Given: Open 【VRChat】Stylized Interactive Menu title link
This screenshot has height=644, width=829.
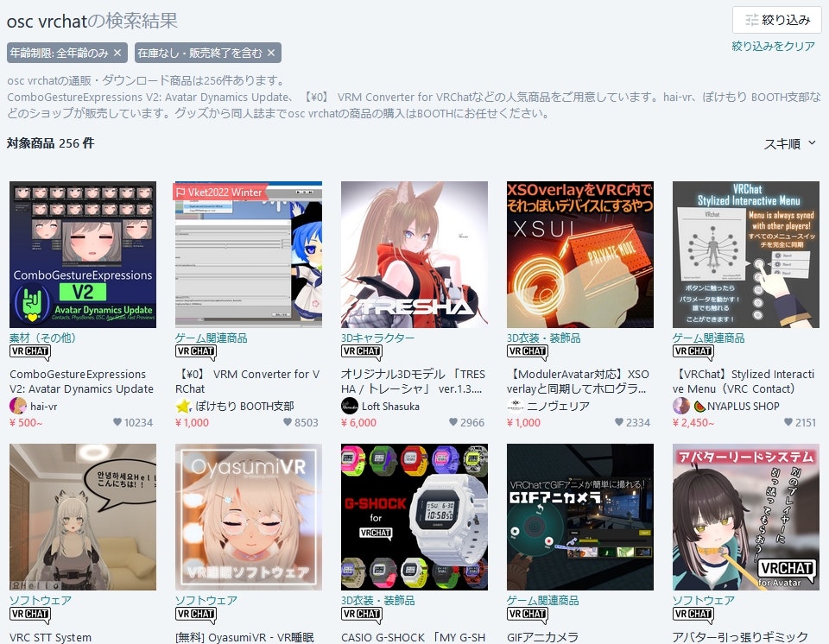Looking at the screenshot, I should [744, 382].
